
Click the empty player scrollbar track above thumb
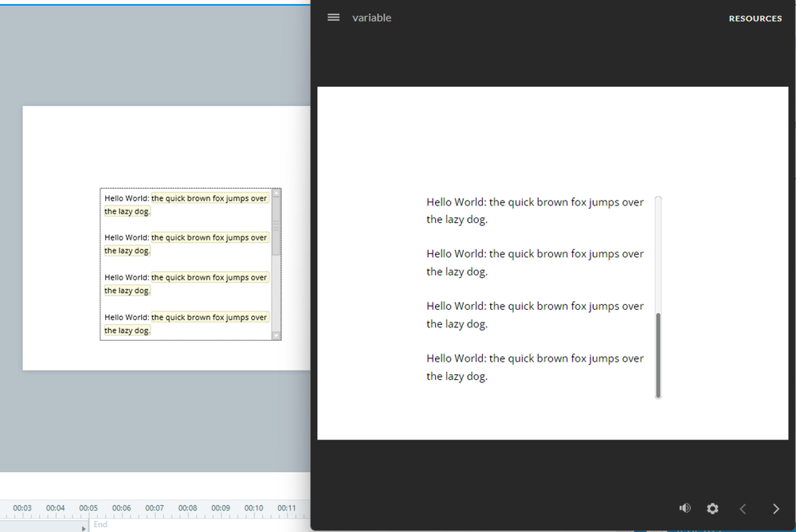[658, 255]
